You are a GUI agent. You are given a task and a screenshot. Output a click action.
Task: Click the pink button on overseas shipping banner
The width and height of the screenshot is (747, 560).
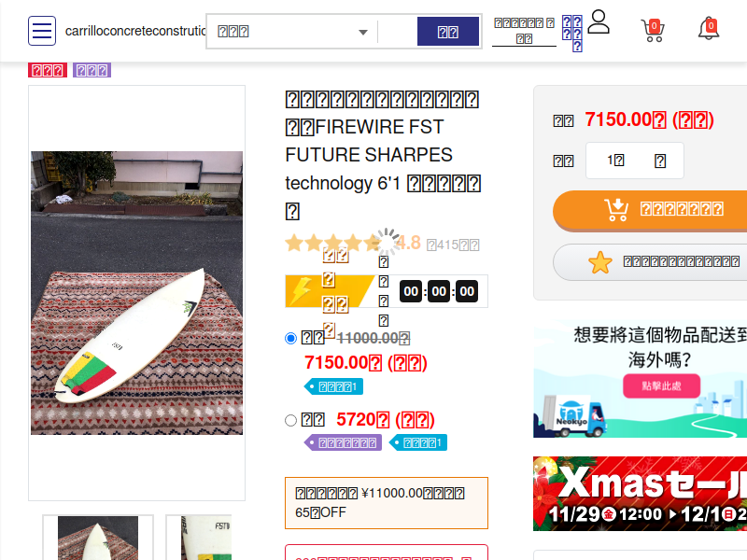[x=661, y=385]
